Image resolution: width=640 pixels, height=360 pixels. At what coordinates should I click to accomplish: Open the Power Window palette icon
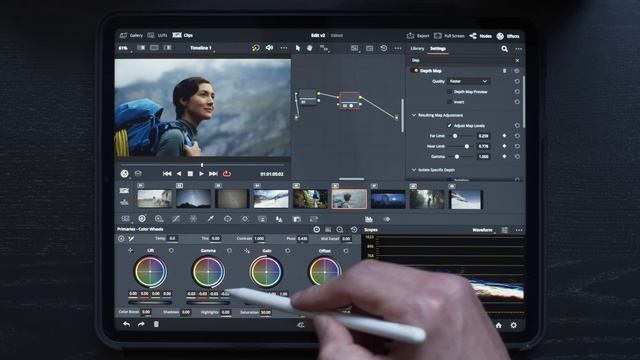[x=228, y=219]
